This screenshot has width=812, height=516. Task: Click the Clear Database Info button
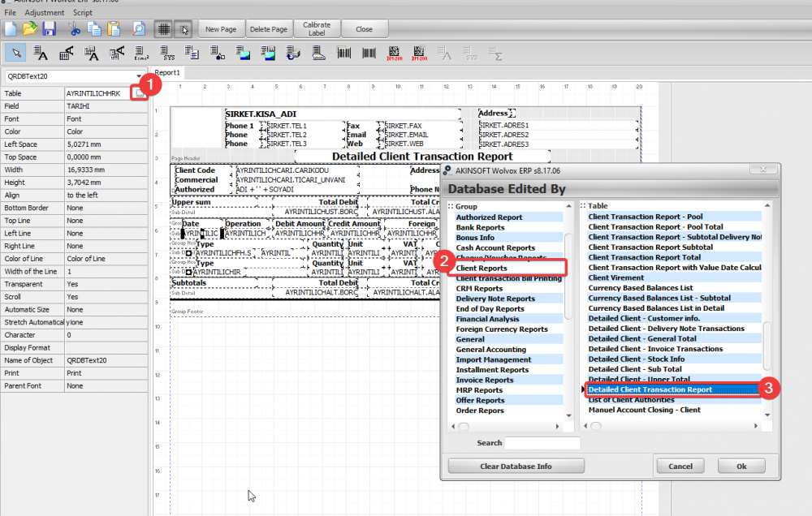coord(516,467)
